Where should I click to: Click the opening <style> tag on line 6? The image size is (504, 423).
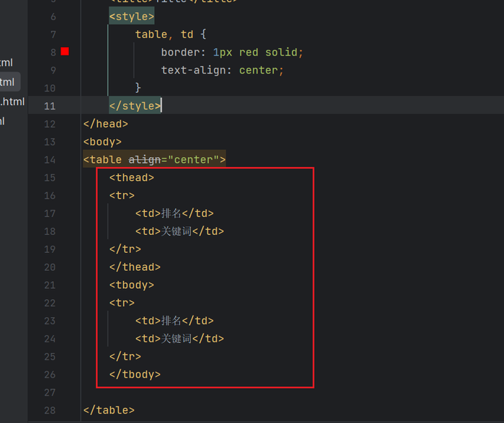coord(132,17)
